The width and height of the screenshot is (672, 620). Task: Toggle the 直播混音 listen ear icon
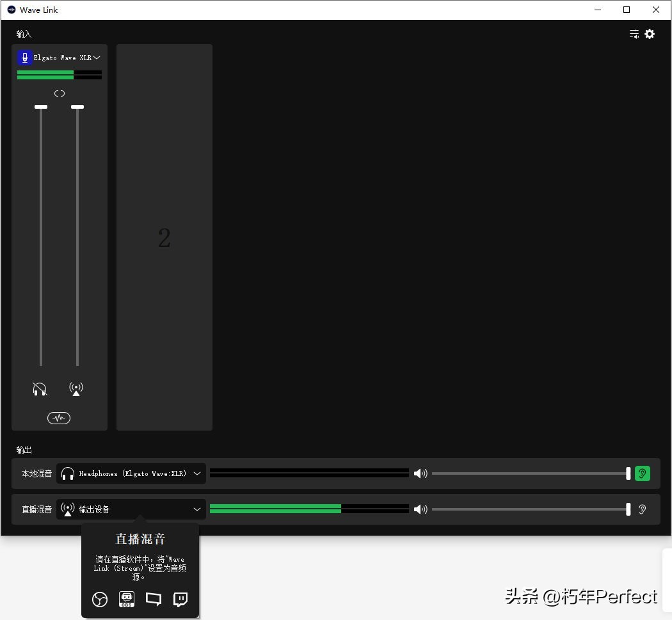pyautogui.click(x=643, y=509)
